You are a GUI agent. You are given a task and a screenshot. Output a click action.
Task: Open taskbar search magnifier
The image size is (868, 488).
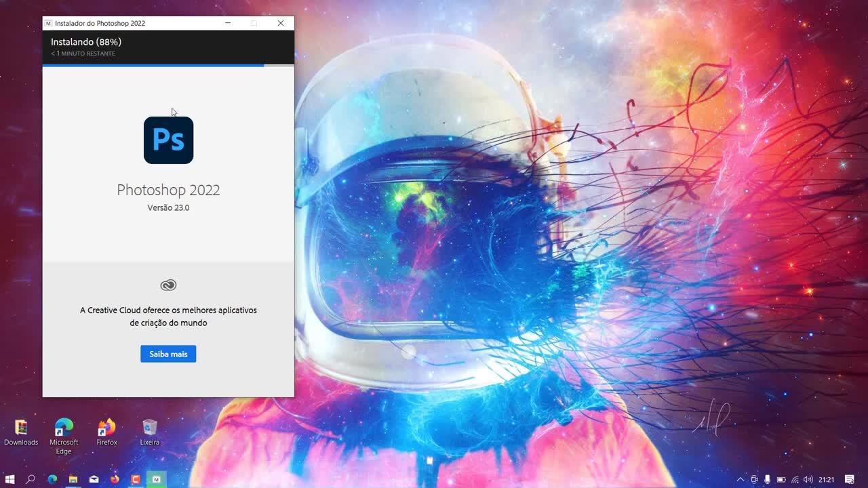(31, 479)
